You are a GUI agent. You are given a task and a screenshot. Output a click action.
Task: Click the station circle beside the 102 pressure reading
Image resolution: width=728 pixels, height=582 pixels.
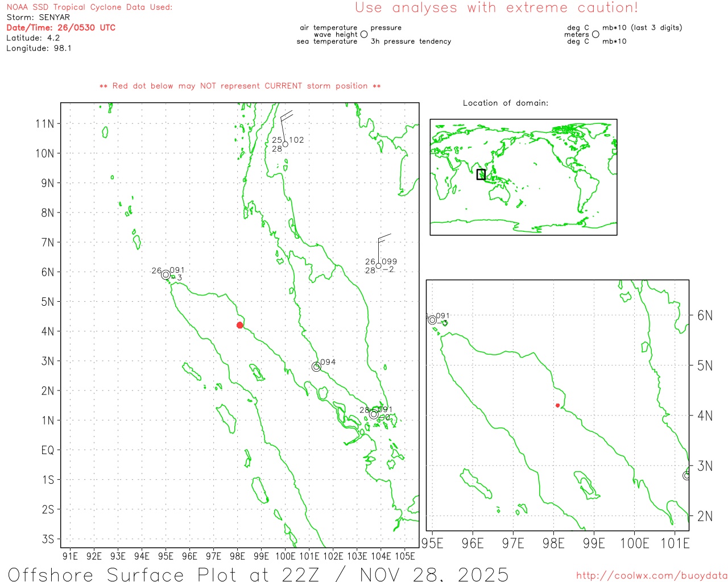point(286,144)
